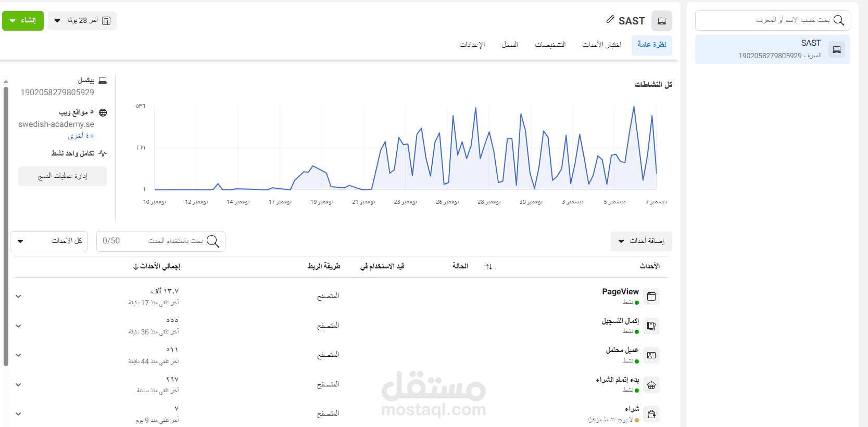The image size is (868, 427).
Task: Click into the search by name or ID field
Action: coord(773,20)
